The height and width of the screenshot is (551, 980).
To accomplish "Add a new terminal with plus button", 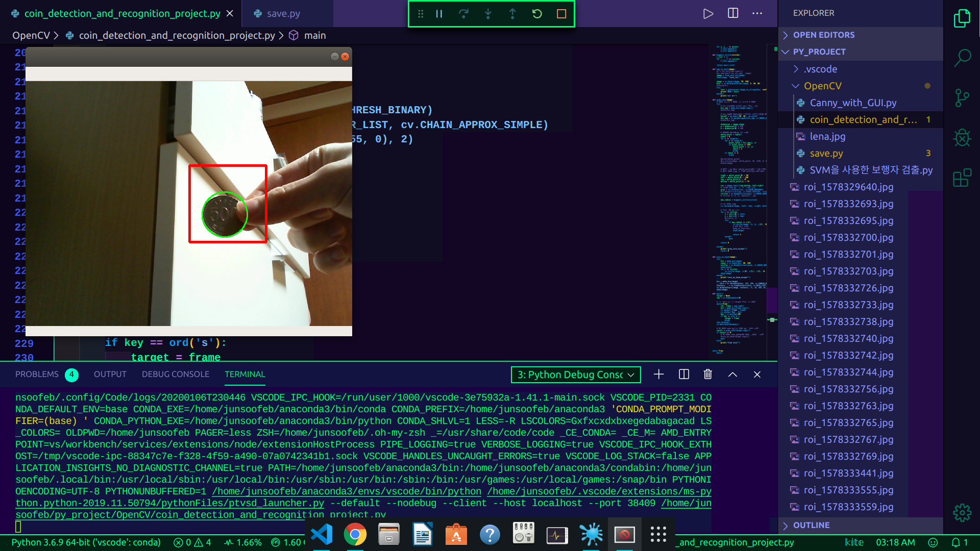I will pyautogui.click(x=658, y=374).
